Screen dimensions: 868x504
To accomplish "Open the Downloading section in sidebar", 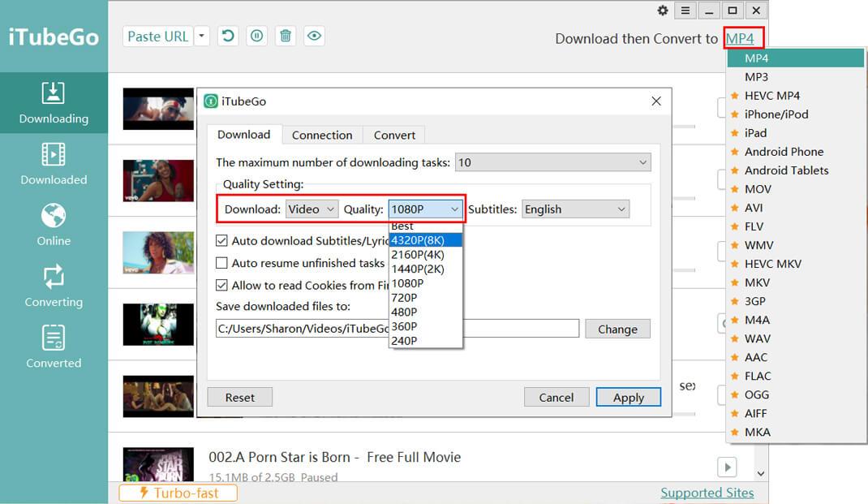I will coord(54,103).
